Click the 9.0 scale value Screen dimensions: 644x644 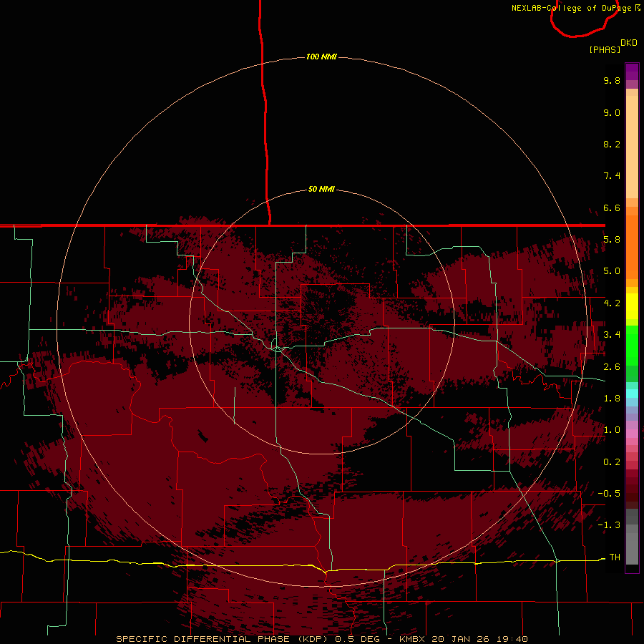(612, 112)
